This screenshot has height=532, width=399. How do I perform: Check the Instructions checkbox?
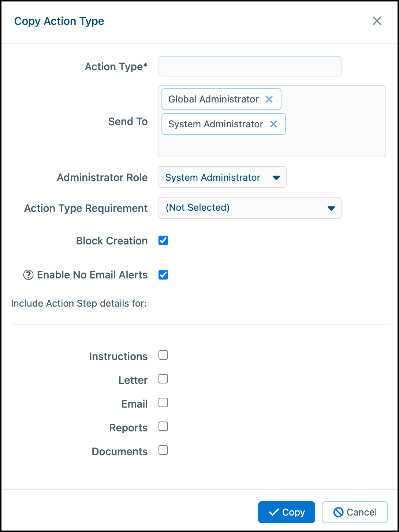[x=163, y=355]
